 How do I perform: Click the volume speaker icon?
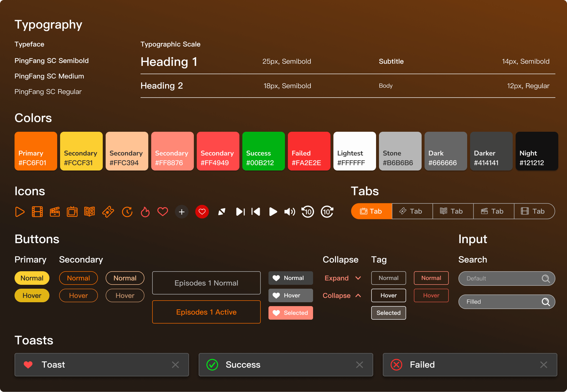point(289,212)
